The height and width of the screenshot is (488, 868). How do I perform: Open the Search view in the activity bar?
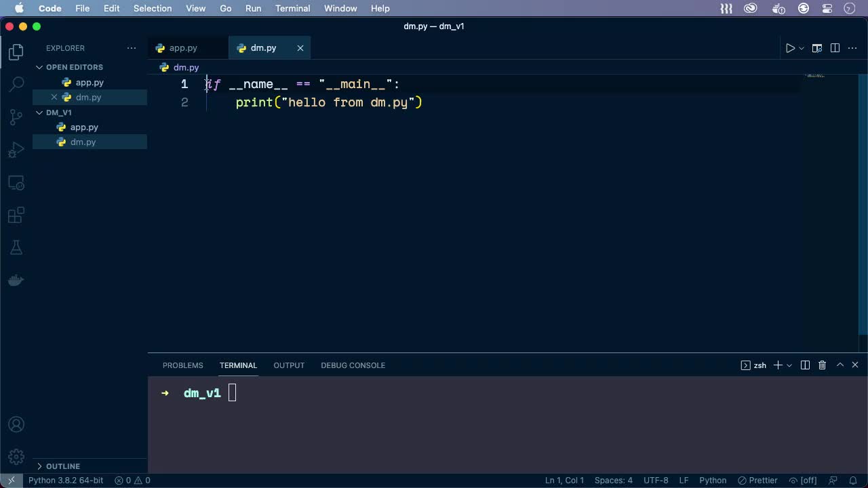click(16, 83)
